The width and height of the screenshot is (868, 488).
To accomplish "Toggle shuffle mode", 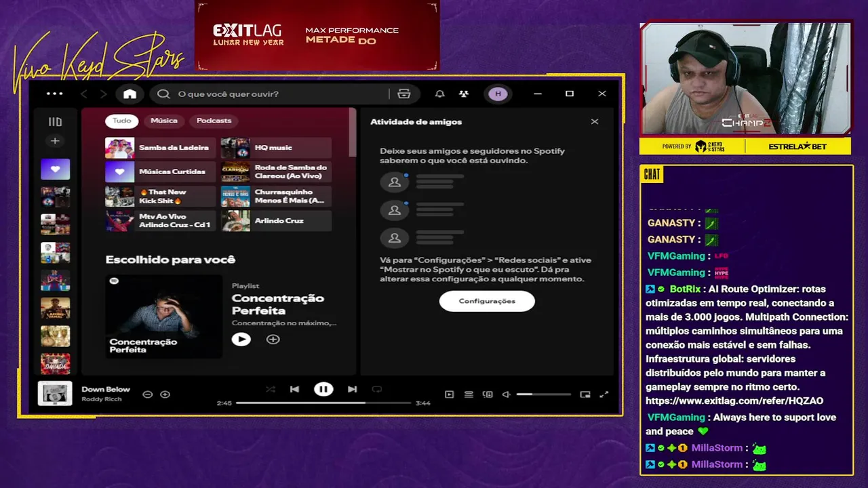I will pos(271,389).
